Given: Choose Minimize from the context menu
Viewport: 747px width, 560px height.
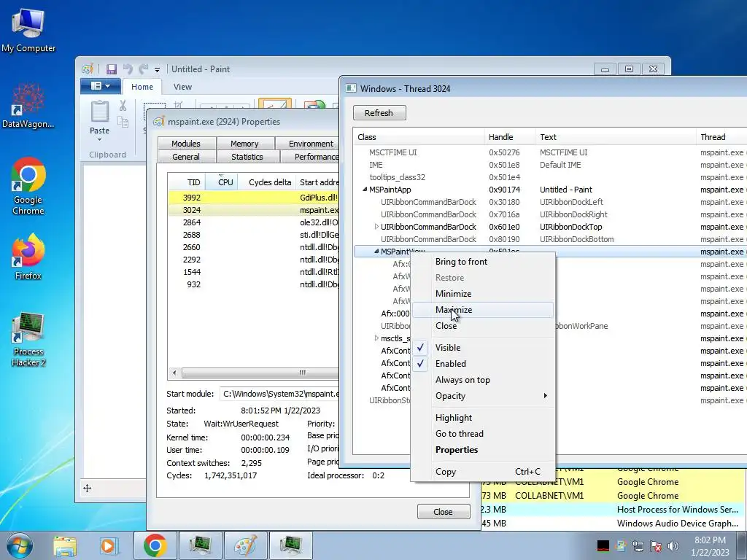Looking at the screenshot, I should point(483,294).
